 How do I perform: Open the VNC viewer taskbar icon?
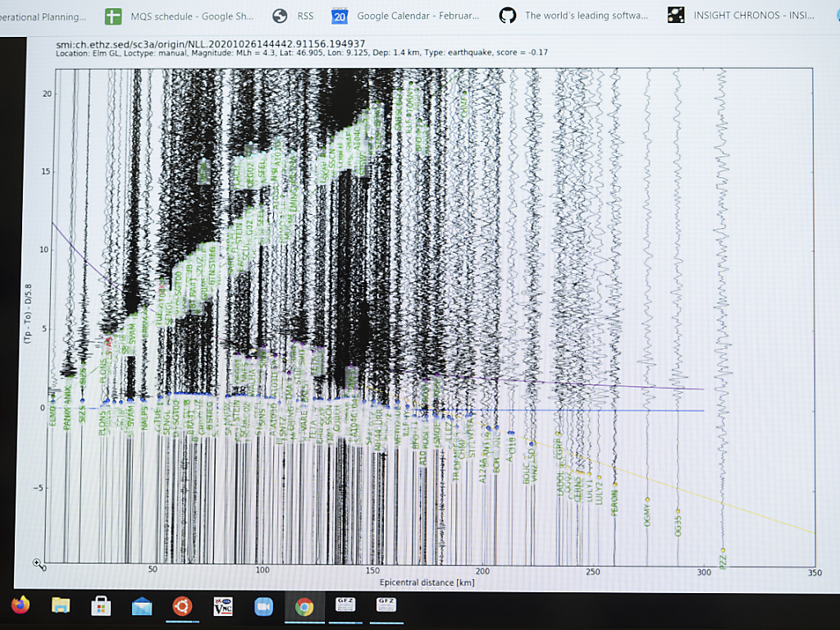click(223, 606)
